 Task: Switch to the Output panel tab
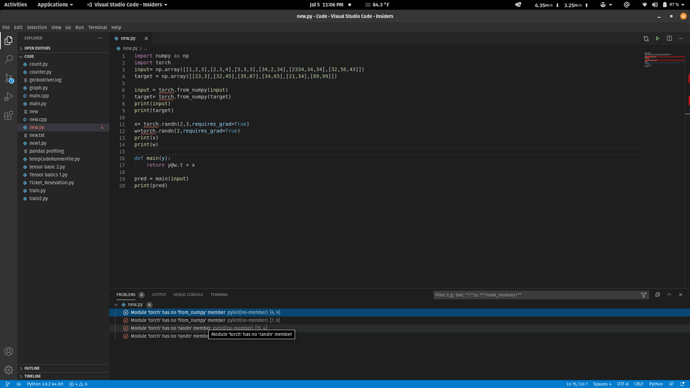[x=159, y=295]
